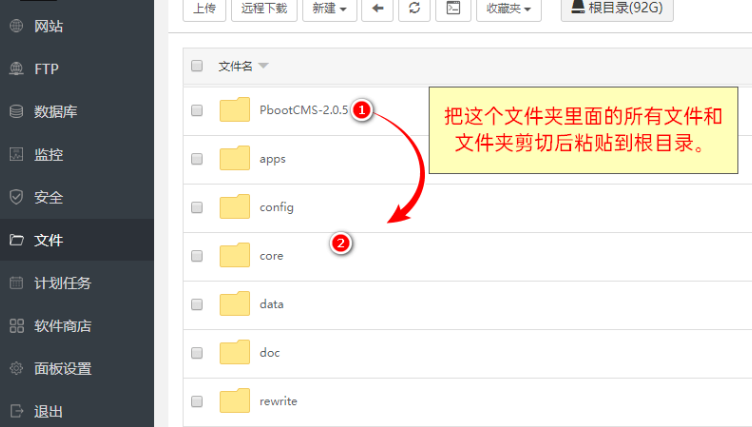Click the 上传 upload button
The height and width of the screenshot is (427, 752).
(x=204, y=9)
